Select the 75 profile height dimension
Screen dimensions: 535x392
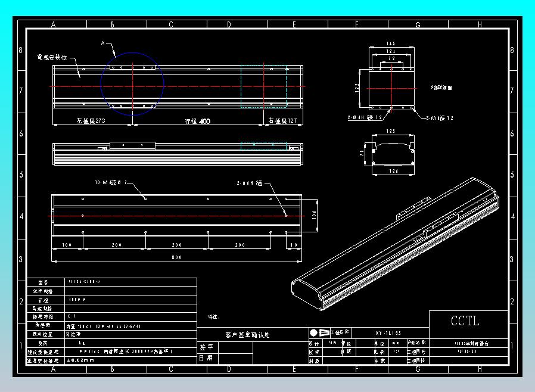coord(362,153)
